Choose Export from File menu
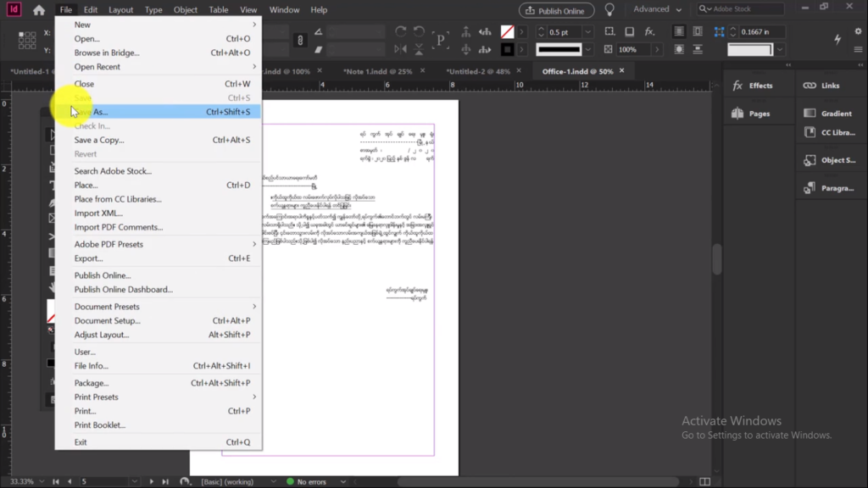The height and width of the screenshot is (488, 868). coord(159,258)
